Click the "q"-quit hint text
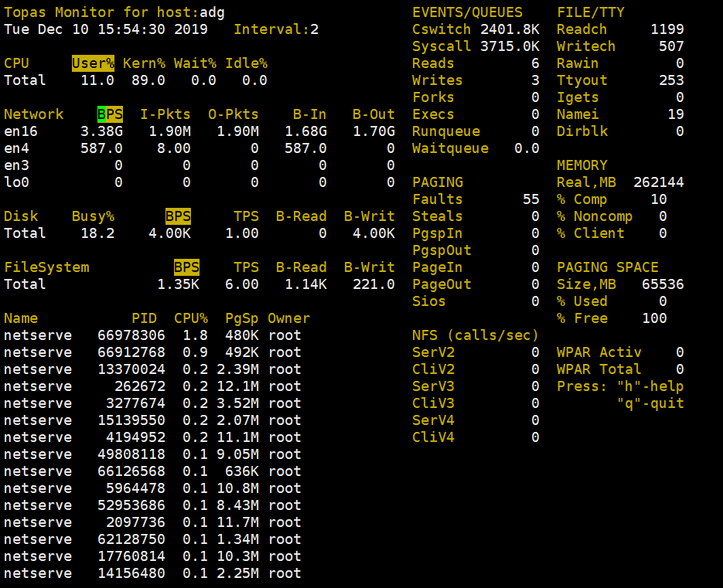The height and width of the screenshot is (588, 723). point(650,403)
